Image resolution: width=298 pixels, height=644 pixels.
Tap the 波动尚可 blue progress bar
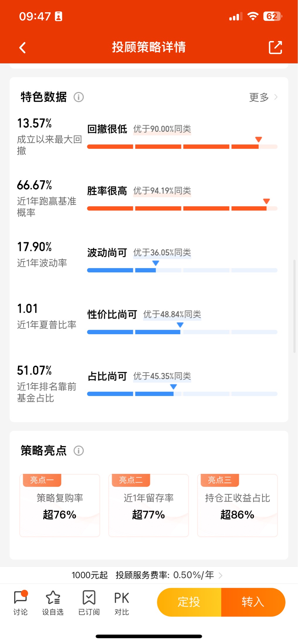[x=182, y=270]
